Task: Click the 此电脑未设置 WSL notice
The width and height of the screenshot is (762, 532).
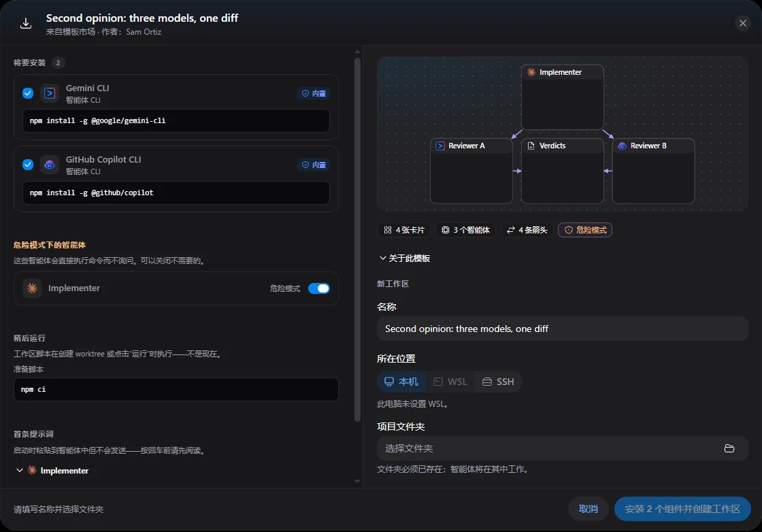Action: [x=412, y=403]
